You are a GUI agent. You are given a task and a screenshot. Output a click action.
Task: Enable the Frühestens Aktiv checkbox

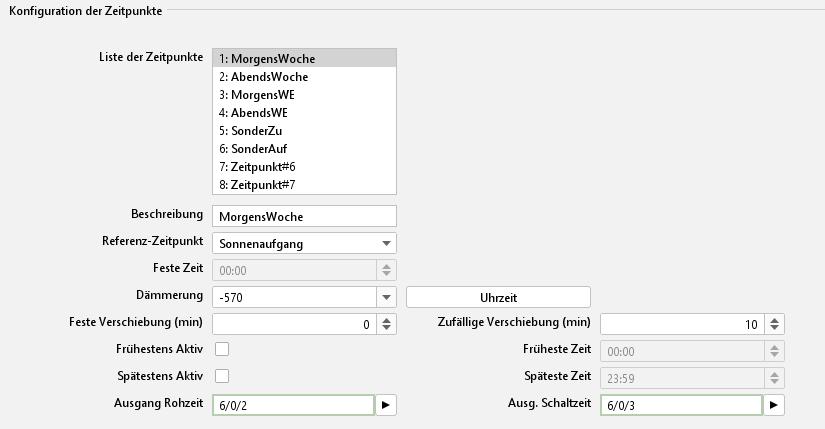pos(222,349)
